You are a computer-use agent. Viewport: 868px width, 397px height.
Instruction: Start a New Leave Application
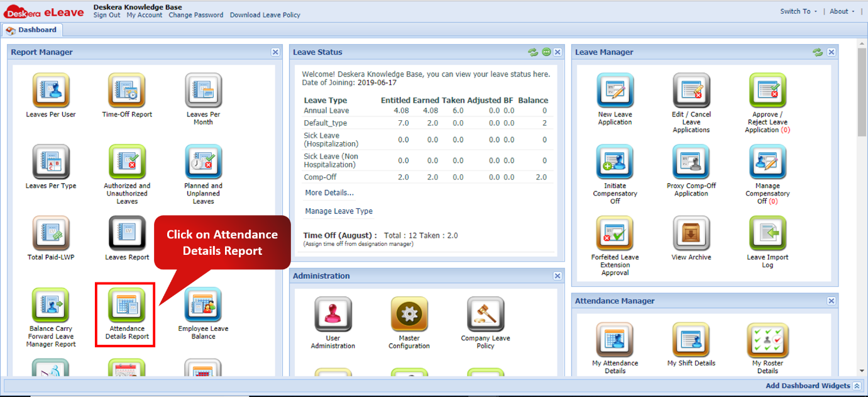tap(615, 91)
